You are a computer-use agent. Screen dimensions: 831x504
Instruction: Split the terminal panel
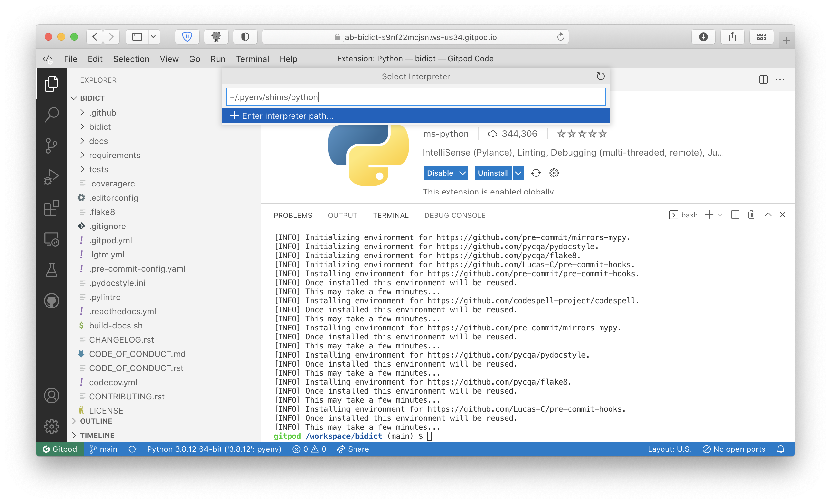click(x=734, y=215)
